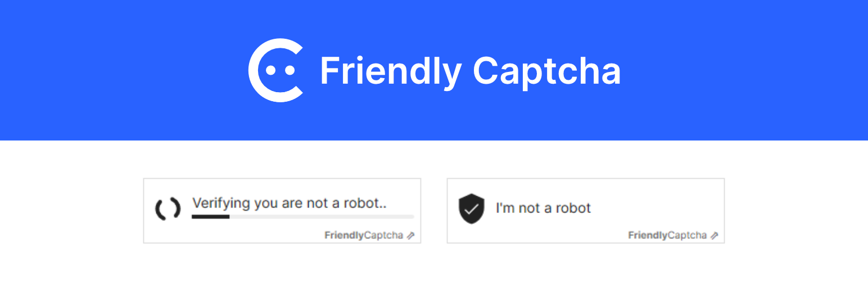
Task: Click the large "Friendly Captcha" banner title
Action: [471, 72]
